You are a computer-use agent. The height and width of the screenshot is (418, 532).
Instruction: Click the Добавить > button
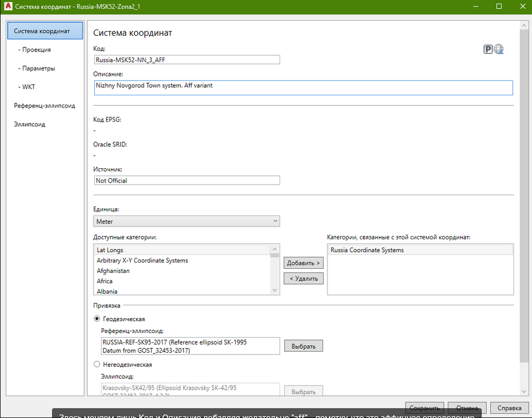[x=304, y=263]
